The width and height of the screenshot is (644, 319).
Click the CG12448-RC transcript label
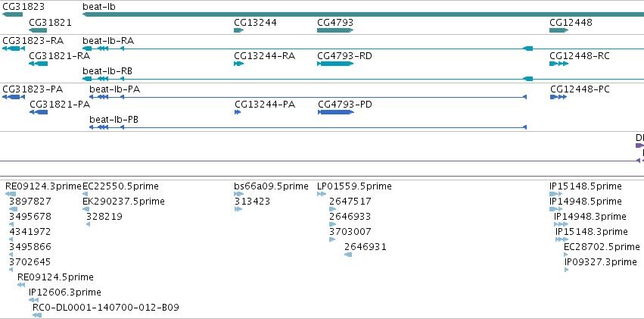[580, 56]
